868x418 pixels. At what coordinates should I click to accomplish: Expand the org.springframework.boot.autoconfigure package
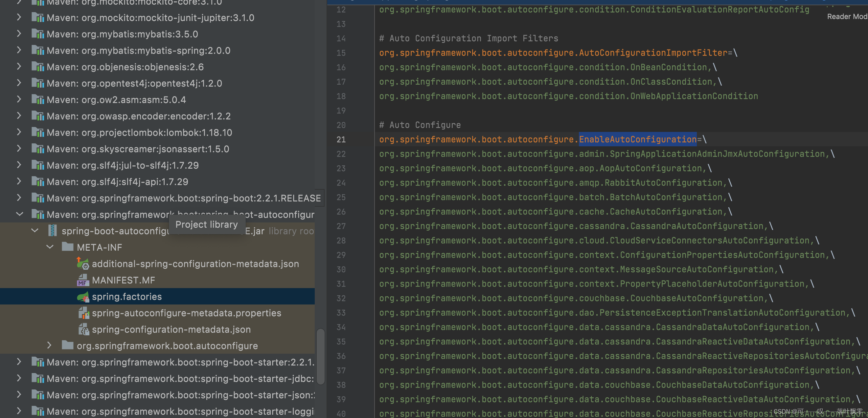pos(49,345)
